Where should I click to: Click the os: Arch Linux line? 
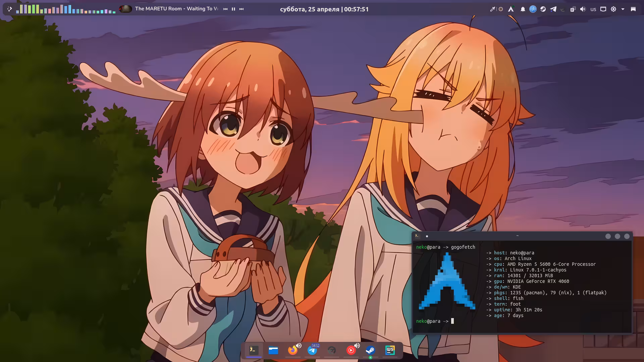509,258
